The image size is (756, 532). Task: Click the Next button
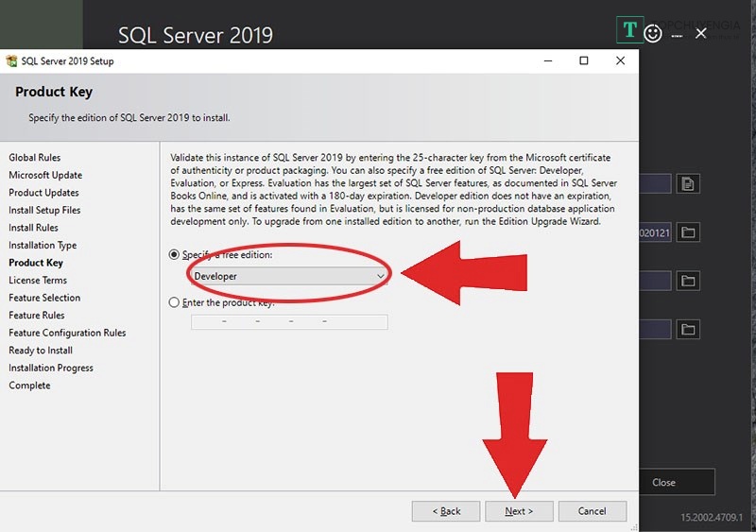tap(519, 511)
